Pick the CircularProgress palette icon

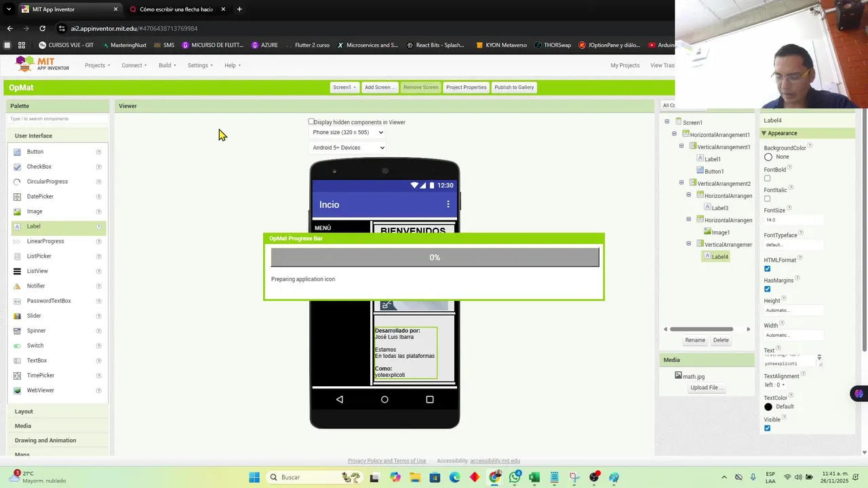click(x=18, y=182)
